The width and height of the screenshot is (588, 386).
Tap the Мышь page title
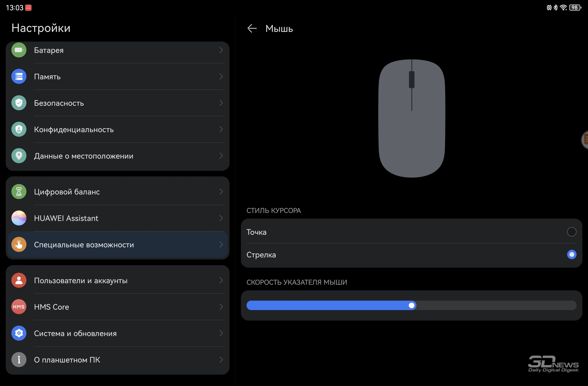point(279,29)
